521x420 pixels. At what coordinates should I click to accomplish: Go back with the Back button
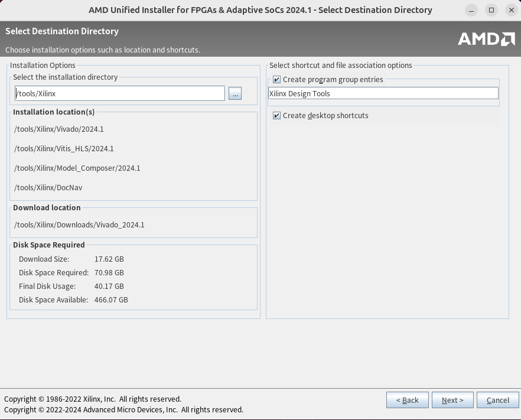pos(408,400)
